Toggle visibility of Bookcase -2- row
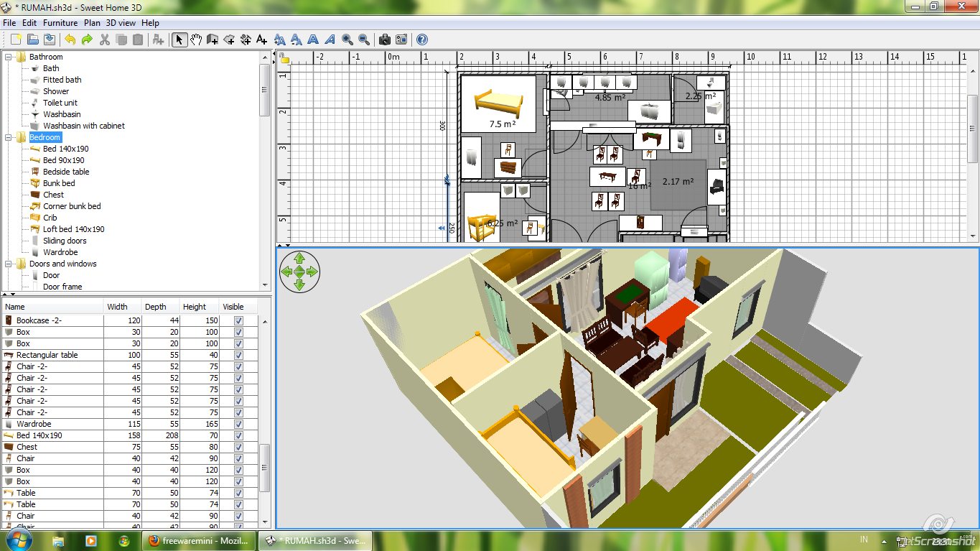 [238, 320]
